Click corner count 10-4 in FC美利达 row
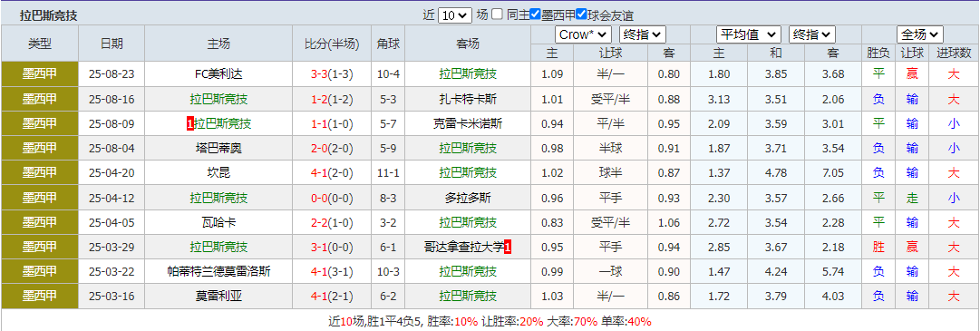The width and height of the screenshot is (980, 331). [x=388, y=73]
